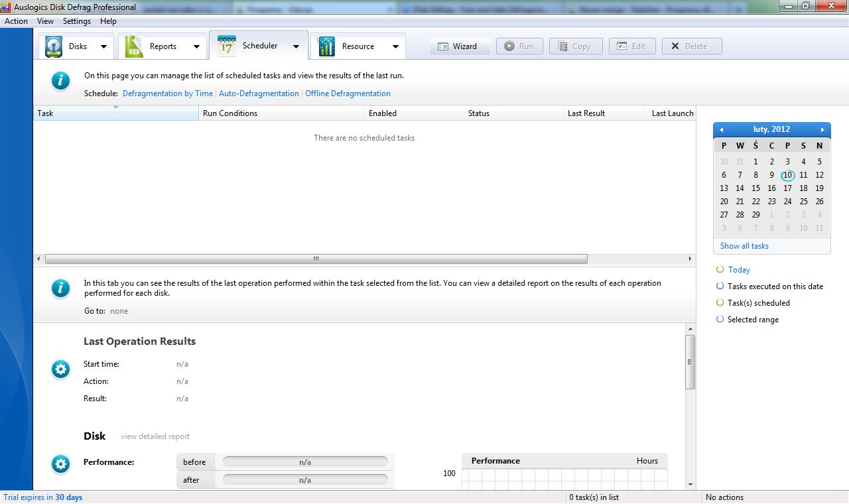
Task: Click the Today legend link
Action: coord(739,270)
